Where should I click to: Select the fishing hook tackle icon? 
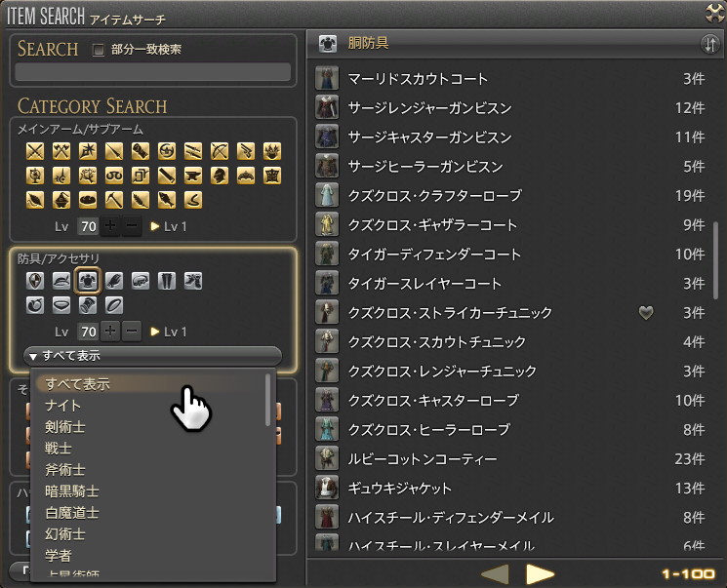[x=193, y=200]
